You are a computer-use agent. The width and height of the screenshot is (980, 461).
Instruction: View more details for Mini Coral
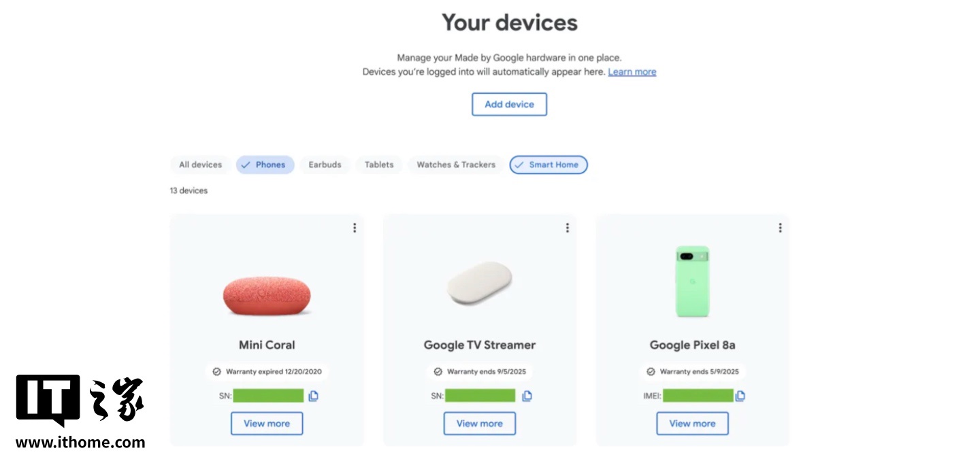[x=267, y=423]
